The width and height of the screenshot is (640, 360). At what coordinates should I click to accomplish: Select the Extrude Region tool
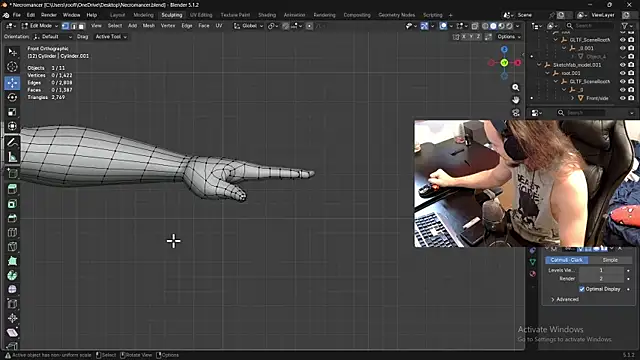[12, 189]
